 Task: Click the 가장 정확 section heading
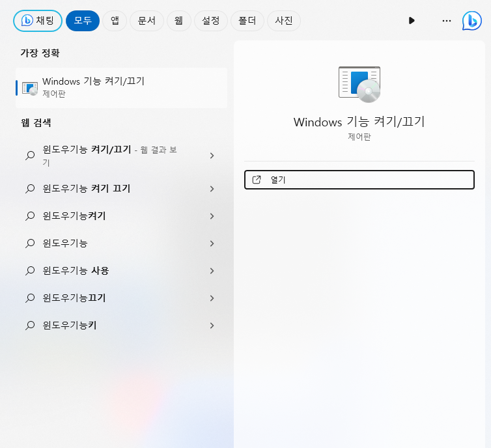click(x=40, y=53)
